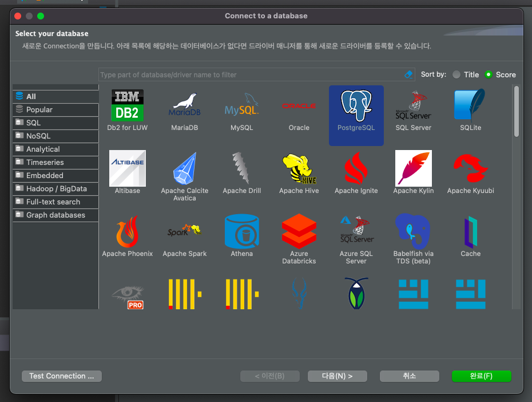Select the blue antelope logo icon
This screenshot has width=532, height=402.
tap(299, 293)
